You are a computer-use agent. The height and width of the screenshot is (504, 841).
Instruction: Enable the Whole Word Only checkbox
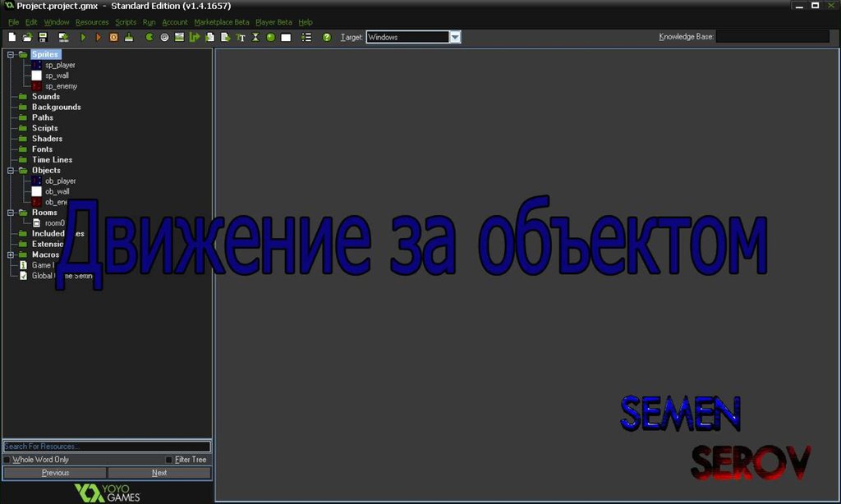click(7, 460)
